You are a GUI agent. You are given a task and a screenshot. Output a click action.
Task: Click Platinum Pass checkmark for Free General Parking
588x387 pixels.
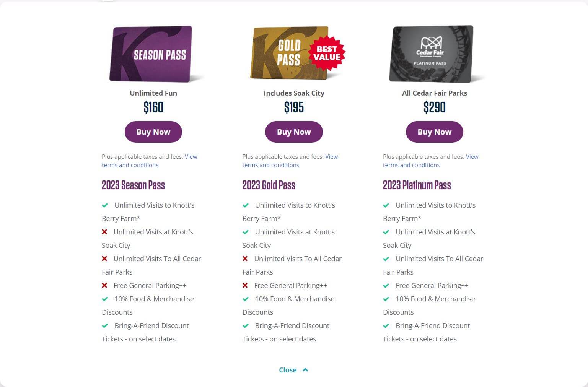386,285
